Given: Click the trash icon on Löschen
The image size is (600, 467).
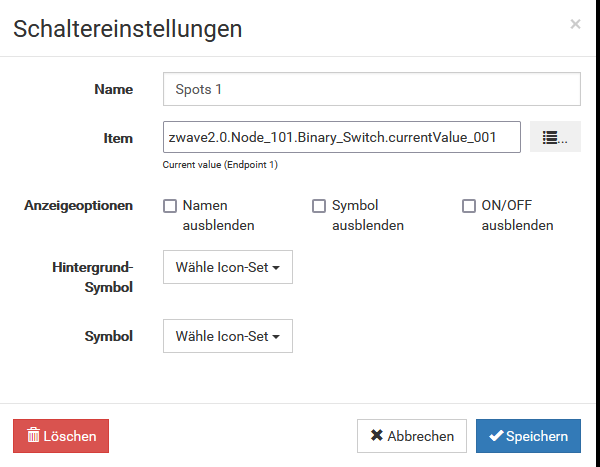Looking at the screenshot, I should pyautogui.click(x=33, y=436).
